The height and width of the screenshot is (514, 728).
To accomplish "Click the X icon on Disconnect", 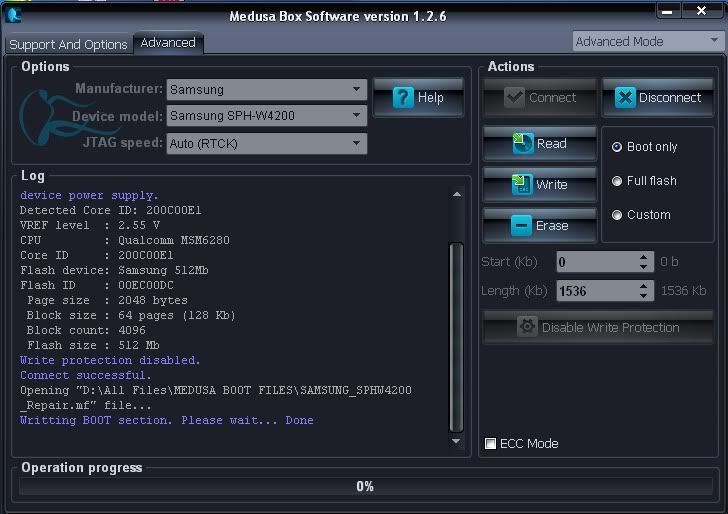I will pyautogui.click(x=625, y=98).
